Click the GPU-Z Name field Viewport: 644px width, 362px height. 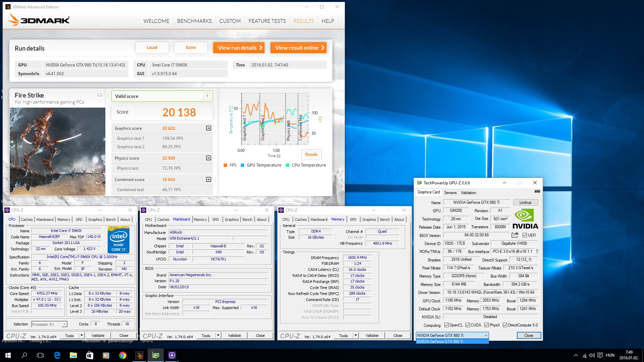point(476,202)
